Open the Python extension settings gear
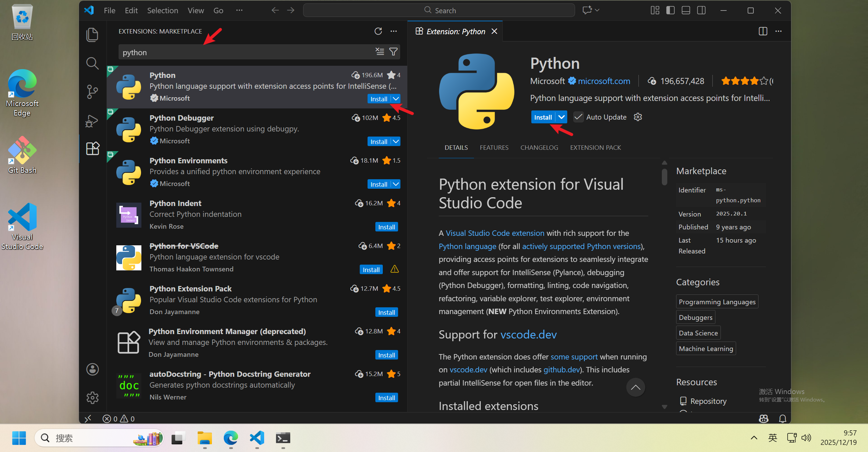This screenshot has width=868, height=452. (638, 117)
